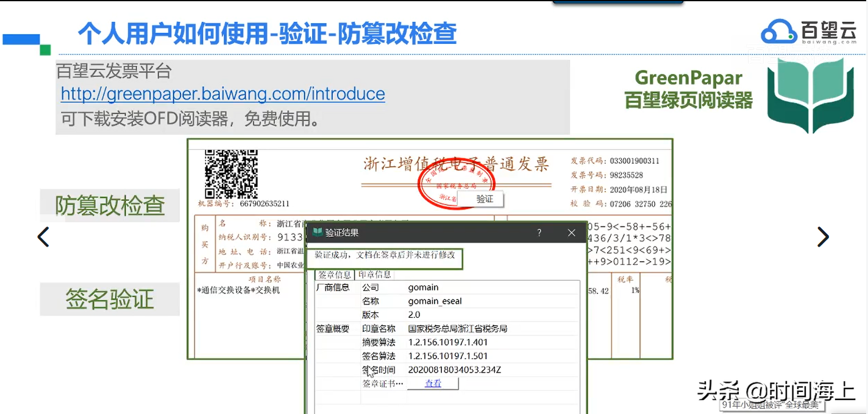
Task: Switch to the 印章信息 tab
Action: (x=374, y=275)
